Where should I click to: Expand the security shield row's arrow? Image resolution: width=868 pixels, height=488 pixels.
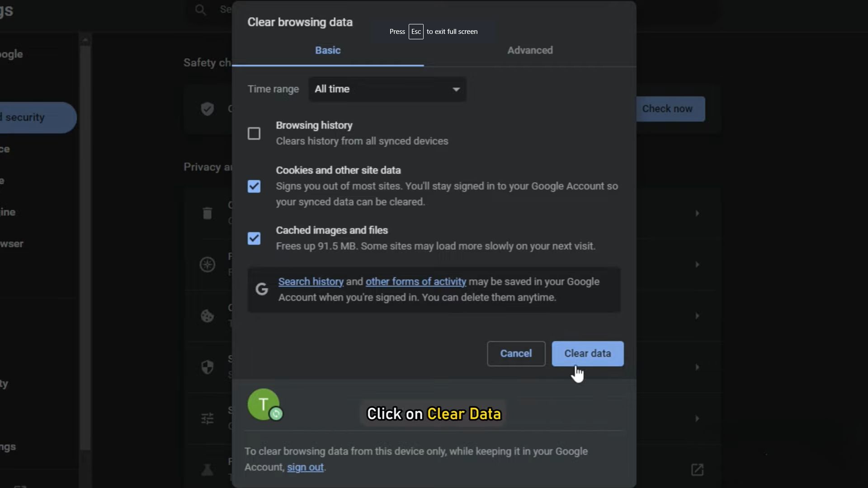pyautogui.click(x=697, y=367)
